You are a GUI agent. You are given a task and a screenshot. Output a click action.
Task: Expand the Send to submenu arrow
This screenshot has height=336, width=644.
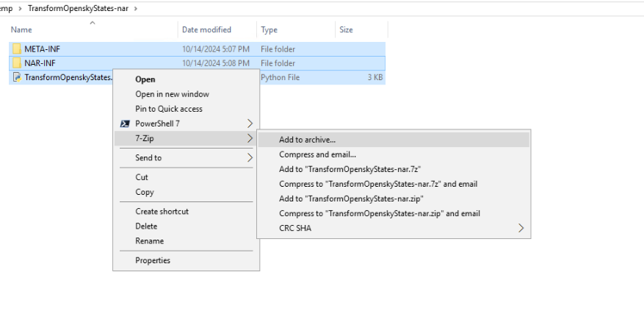coord(250,157)
